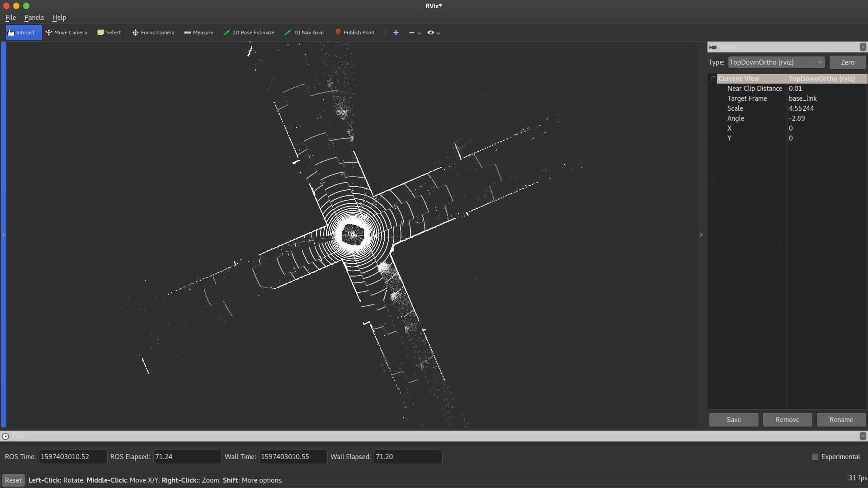Expand the hidden right side panel
This screenshot has width=868, height=488.
point(700,235)
